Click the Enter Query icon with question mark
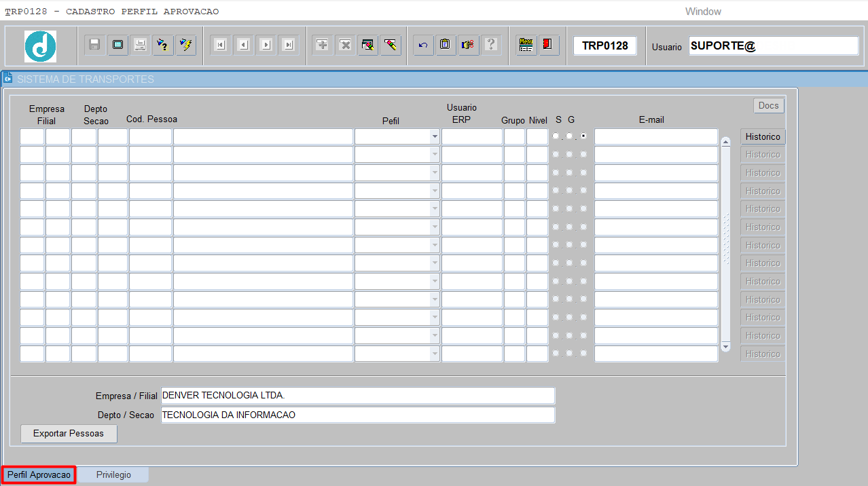 162,45
